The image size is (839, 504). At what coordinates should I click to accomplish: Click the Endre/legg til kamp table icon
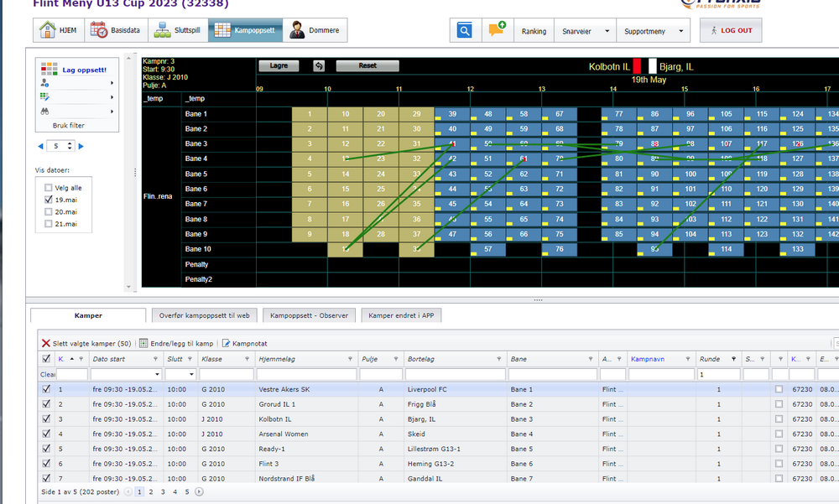click(x=143, y=344)
